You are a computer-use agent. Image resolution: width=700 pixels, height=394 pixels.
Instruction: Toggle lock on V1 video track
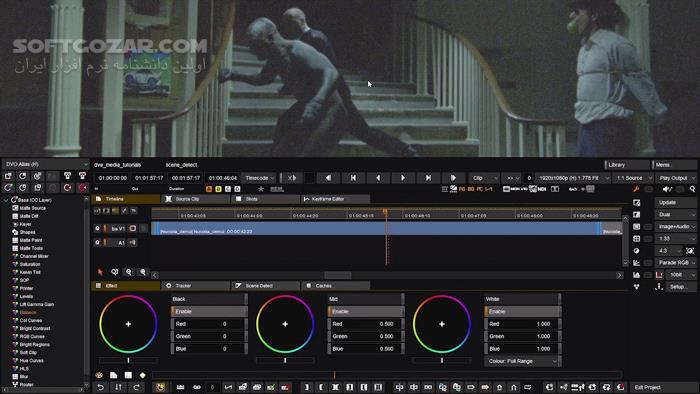tap(97, 228)
